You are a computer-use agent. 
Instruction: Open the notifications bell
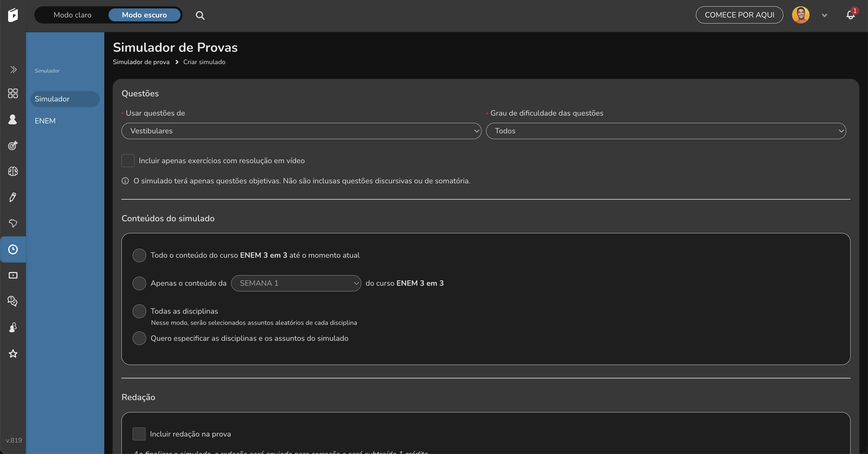tap(851, 15)
